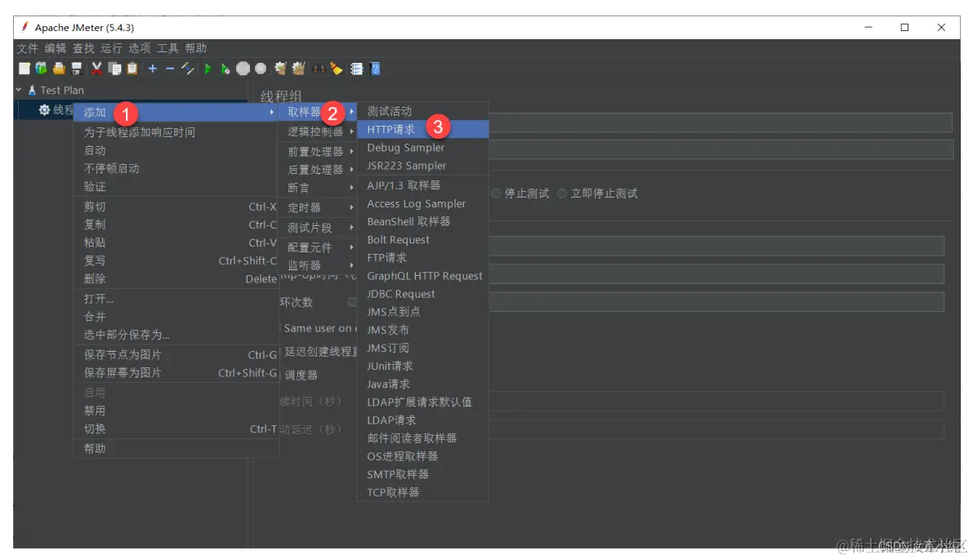Click the octagonal Stop test icon
Viewport: 973px width, 560px height.
[243, 69]
